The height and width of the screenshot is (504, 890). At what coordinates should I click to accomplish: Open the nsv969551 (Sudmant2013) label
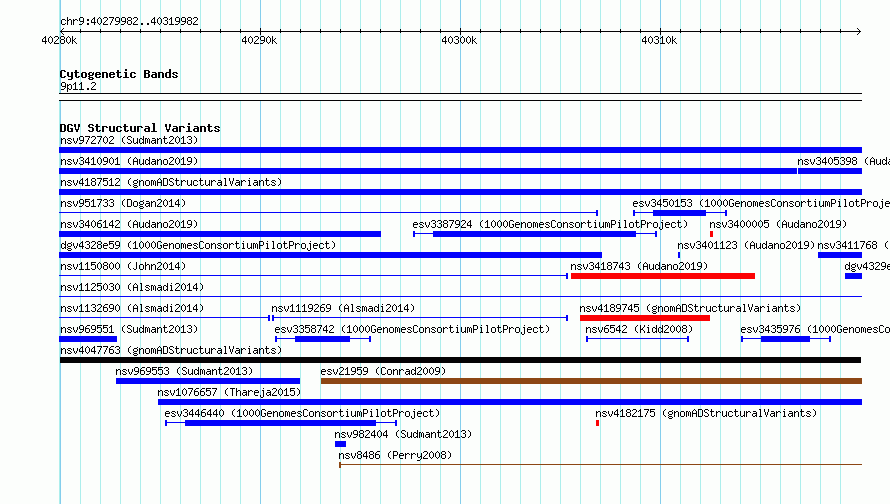click(x=129, y=329)
